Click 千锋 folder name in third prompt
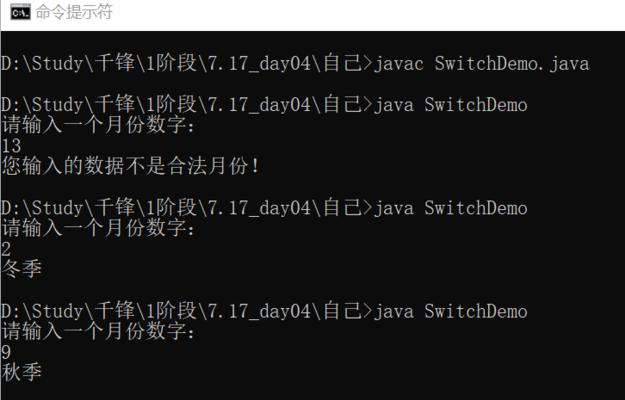This screenshot has height=400, width=625. pos(114,208)
